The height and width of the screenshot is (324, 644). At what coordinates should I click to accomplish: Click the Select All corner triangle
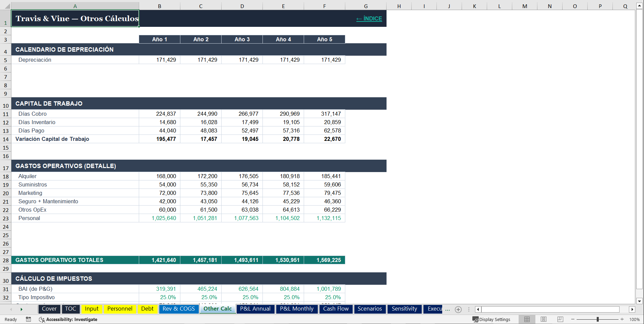coord(7,6)
